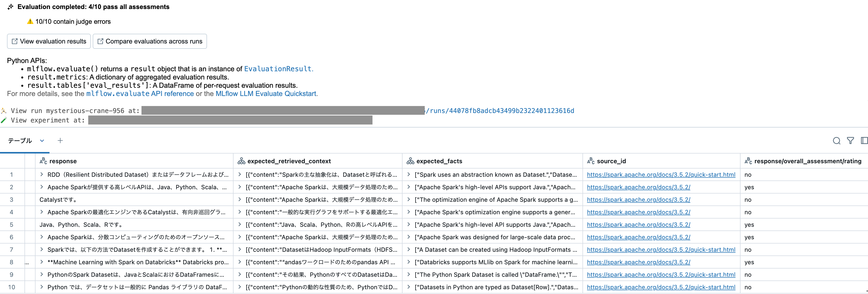Click the warning triangle beside judge errors message
Image resolution: width=868 pixels, height=294 pixels.
pyautogui.click(x=30, y=21)
